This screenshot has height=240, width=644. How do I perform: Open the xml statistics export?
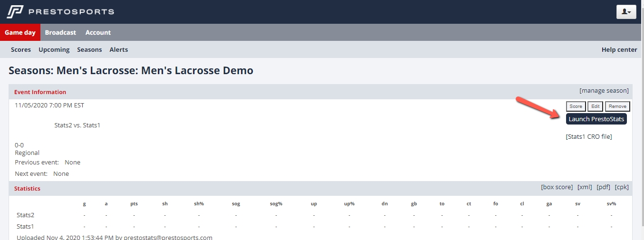[x=585, y=187]
